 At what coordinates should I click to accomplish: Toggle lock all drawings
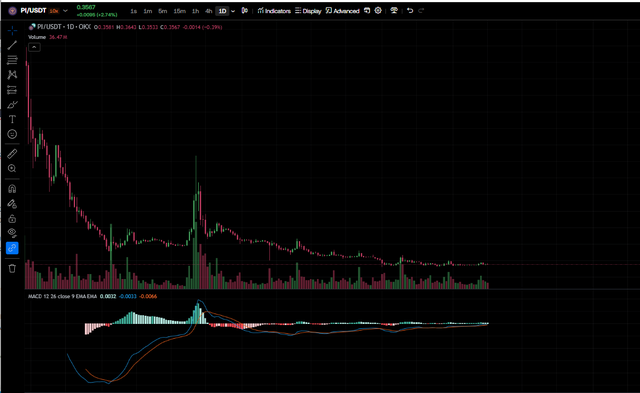(12, 218)
